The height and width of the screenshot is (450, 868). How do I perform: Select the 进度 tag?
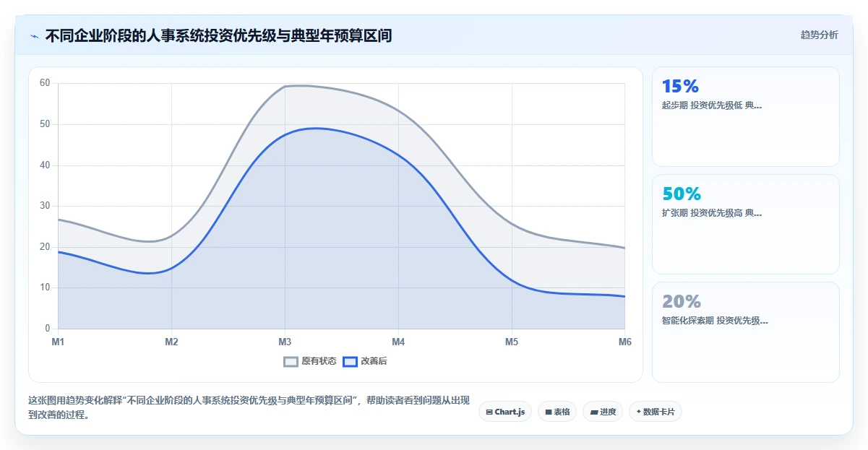pyautogui.click(x=603, y=412)
